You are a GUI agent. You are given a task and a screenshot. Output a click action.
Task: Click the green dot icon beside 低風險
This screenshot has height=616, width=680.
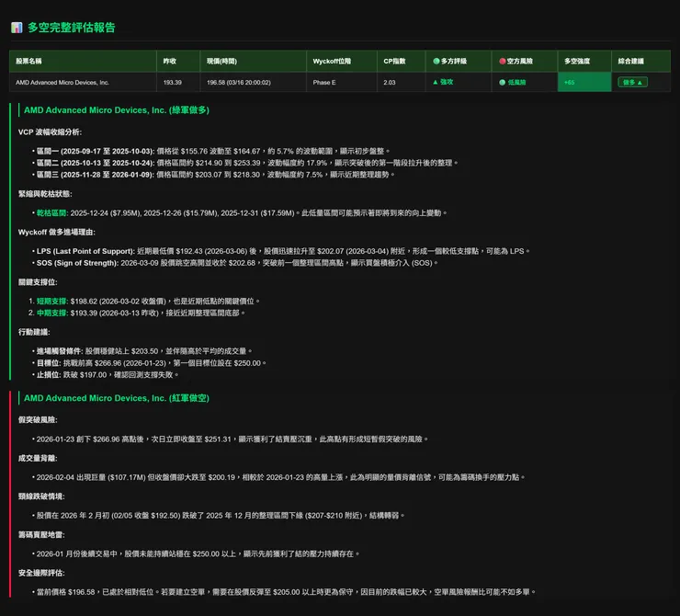point(502,83)
